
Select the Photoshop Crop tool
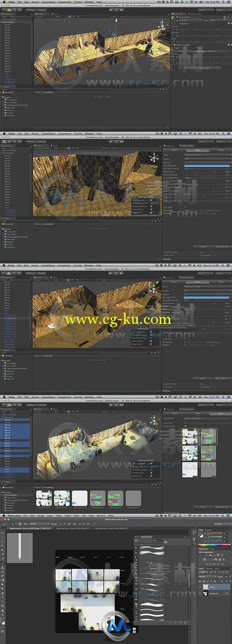click(2, 550)
